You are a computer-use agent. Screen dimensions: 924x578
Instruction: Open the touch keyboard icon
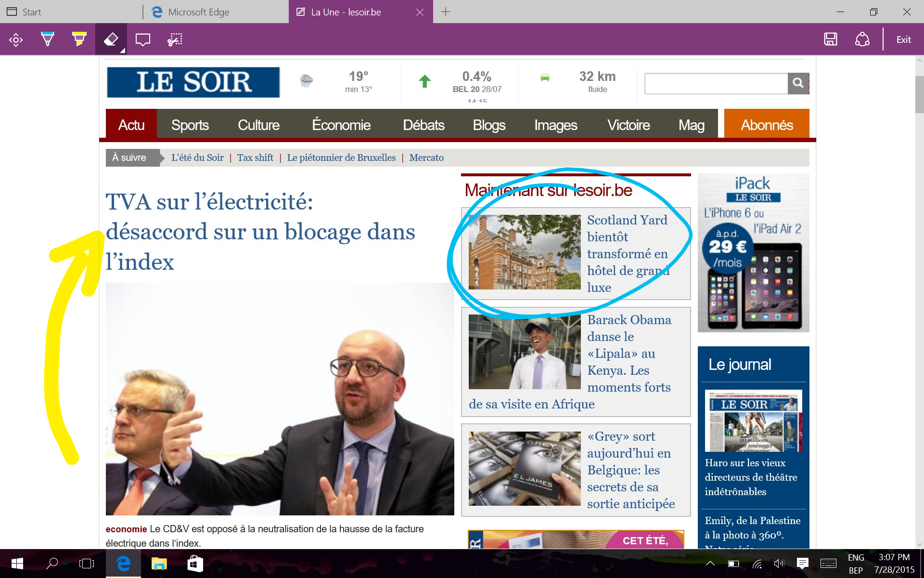tap(828, 563)
